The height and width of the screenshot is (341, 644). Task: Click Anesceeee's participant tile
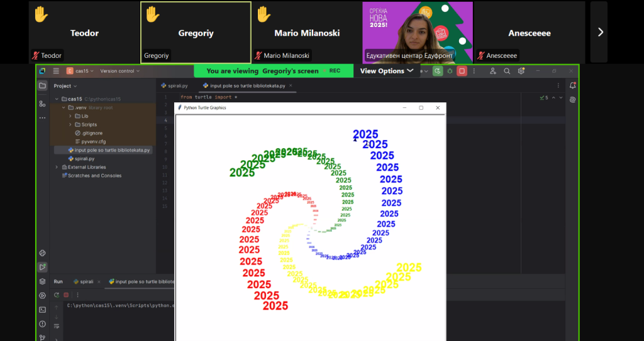(x=530, y=33)
